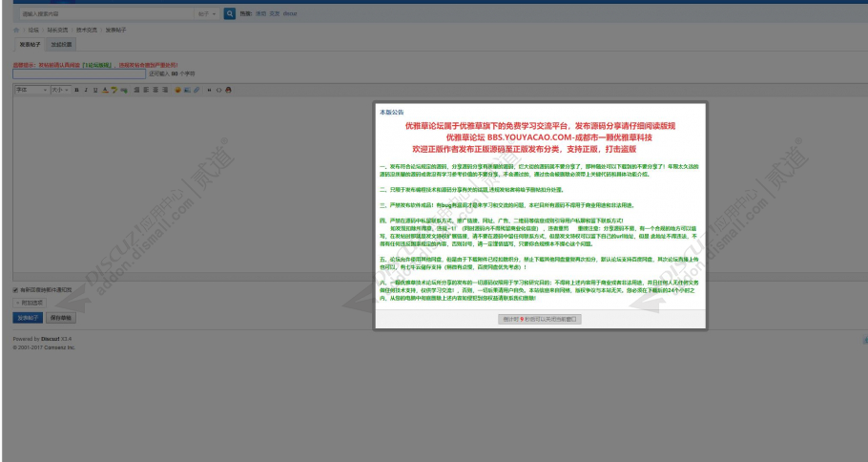Image resolution: width=868 pixels, height=462 pixels.
Task: Click the insert link icon
Action: [x=124, y=90]
